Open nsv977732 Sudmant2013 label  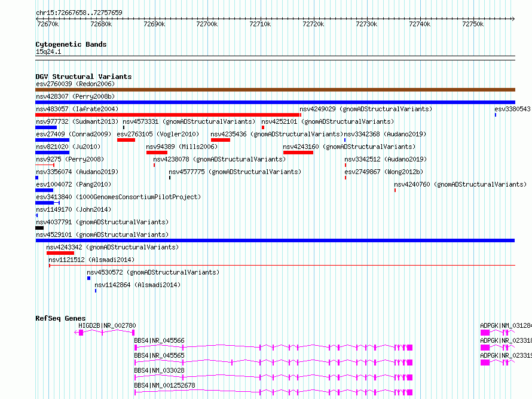coord(77,121)
